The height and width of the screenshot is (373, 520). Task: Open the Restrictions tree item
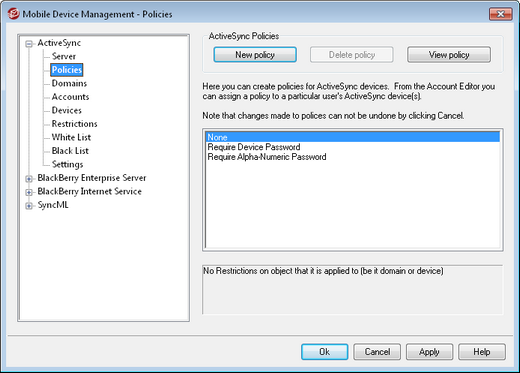[x=74, y=124]
